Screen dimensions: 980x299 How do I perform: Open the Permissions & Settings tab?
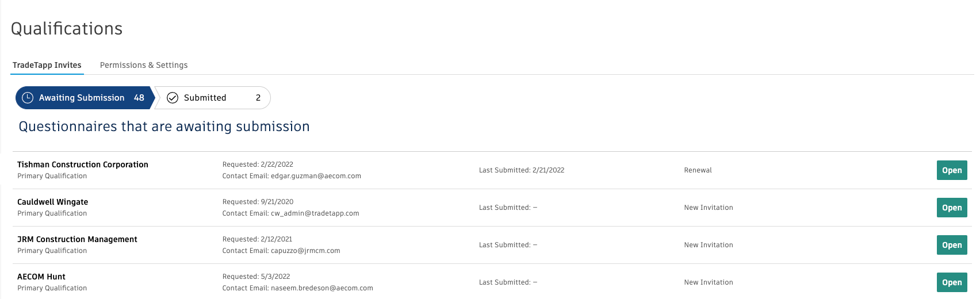pyautogui.click(x=144, y=65)
